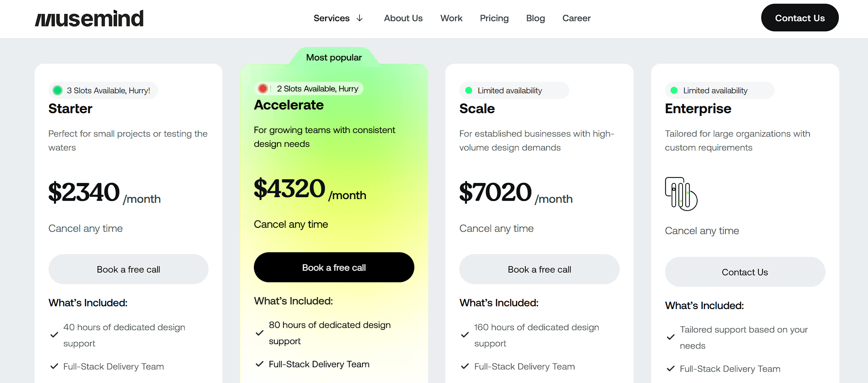The width and height of the screenshot is (868, 383).
Task: Book a free call for Accelerate plan
Action: [x=334, y=267]
